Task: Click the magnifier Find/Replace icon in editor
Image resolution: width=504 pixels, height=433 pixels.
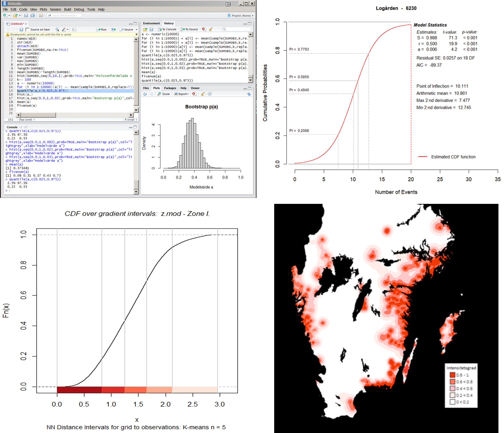Action: [x=57, y=29]
